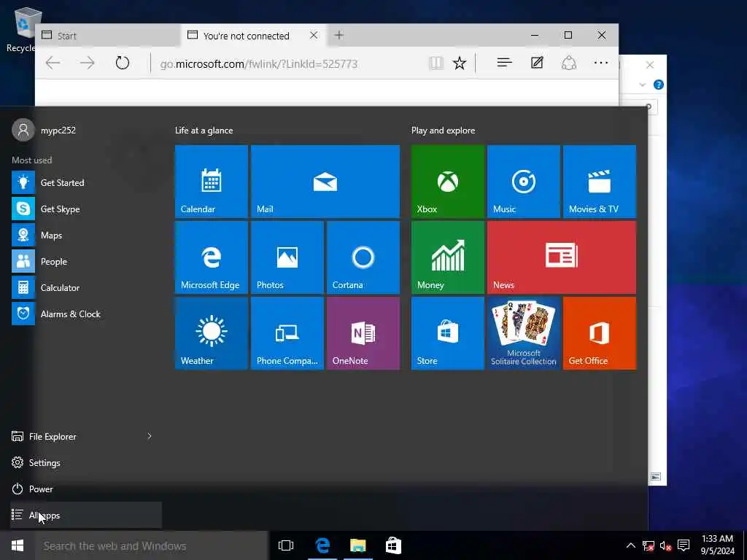Click the clock showing 1:33 AM
747x560 pixels.
click(x=718, y=545)
